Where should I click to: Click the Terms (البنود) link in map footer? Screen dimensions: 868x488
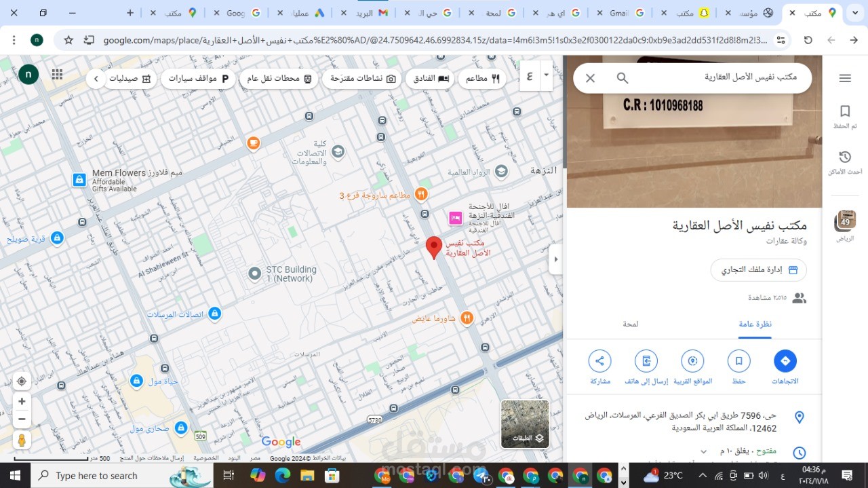233,458
